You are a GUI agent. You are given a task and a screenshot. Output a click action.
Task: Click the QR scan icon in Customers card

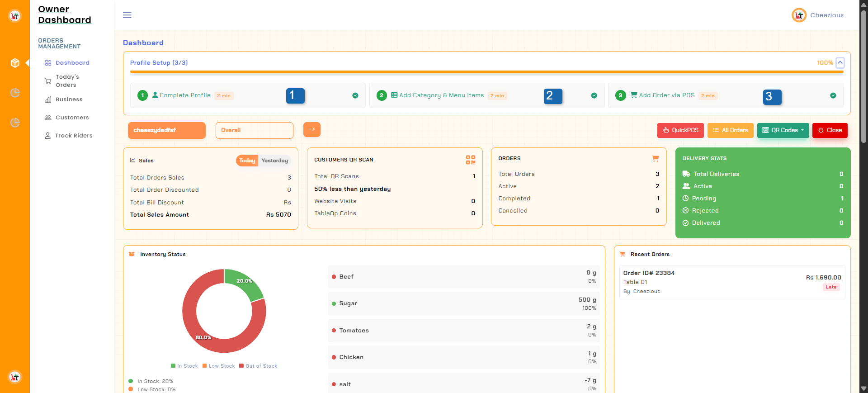(x=470, y=160)
